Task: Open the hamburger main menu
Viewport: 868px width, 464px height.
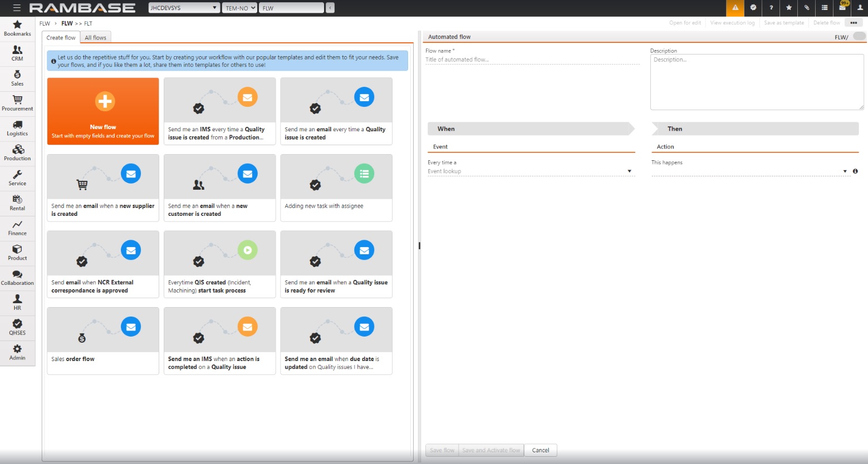Action: (x=17, y=8)
